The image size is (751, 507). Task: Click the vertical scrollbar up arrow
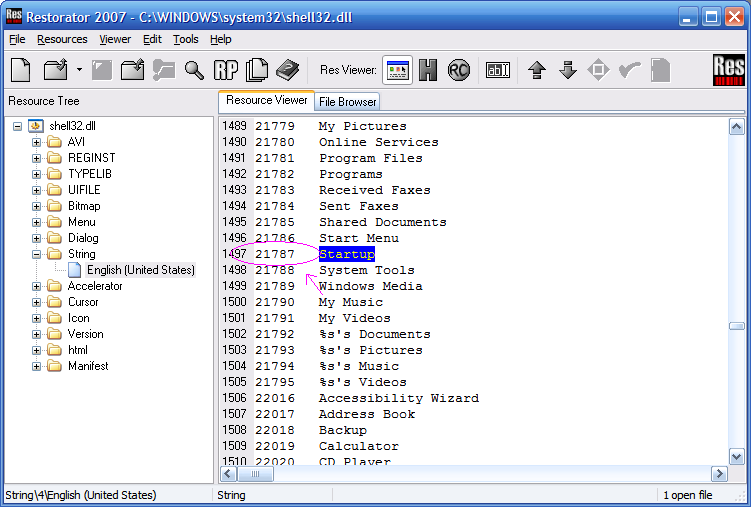point(736,127)
